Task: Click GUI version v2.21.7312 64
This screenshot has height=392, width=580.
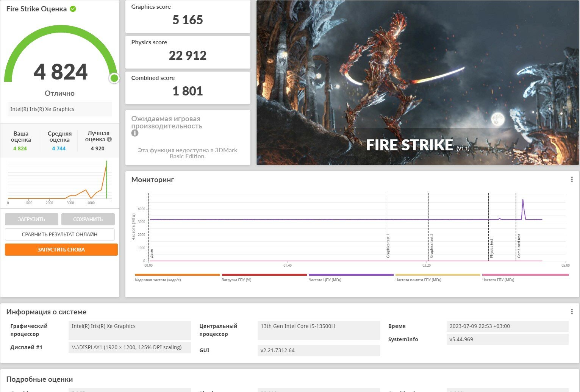Action: pos(319,350)
